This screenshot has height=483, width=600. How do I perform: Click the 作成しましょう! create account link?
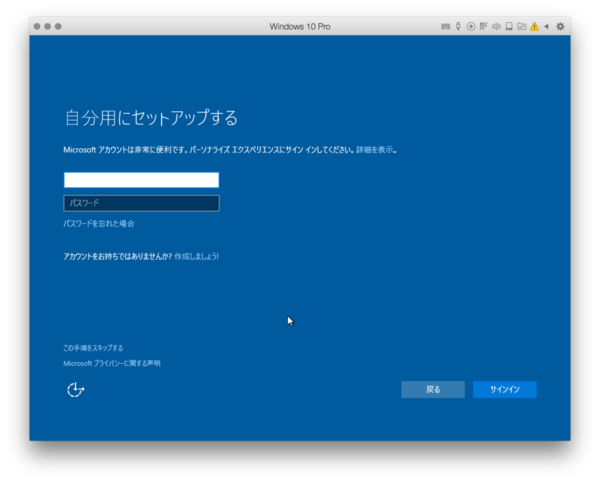pyautogui.click(x=197, y=256)
